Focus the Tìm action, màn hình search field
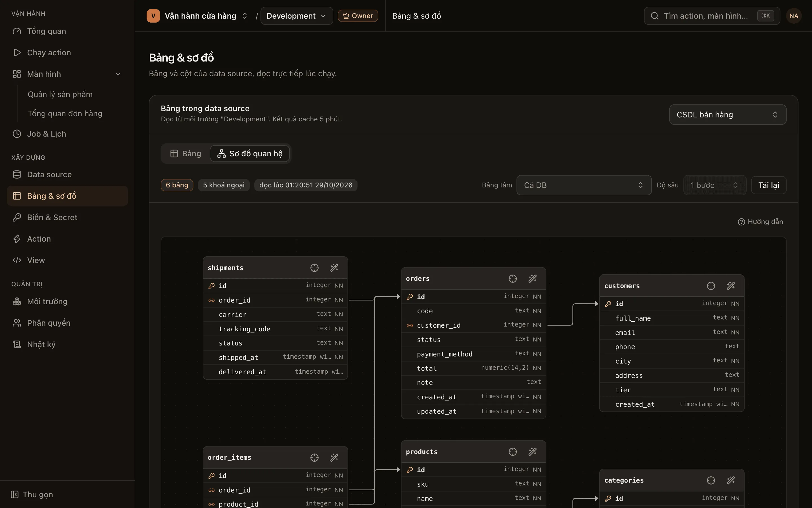The height and width of the screenshot is (508, 812). click(712, 16)
